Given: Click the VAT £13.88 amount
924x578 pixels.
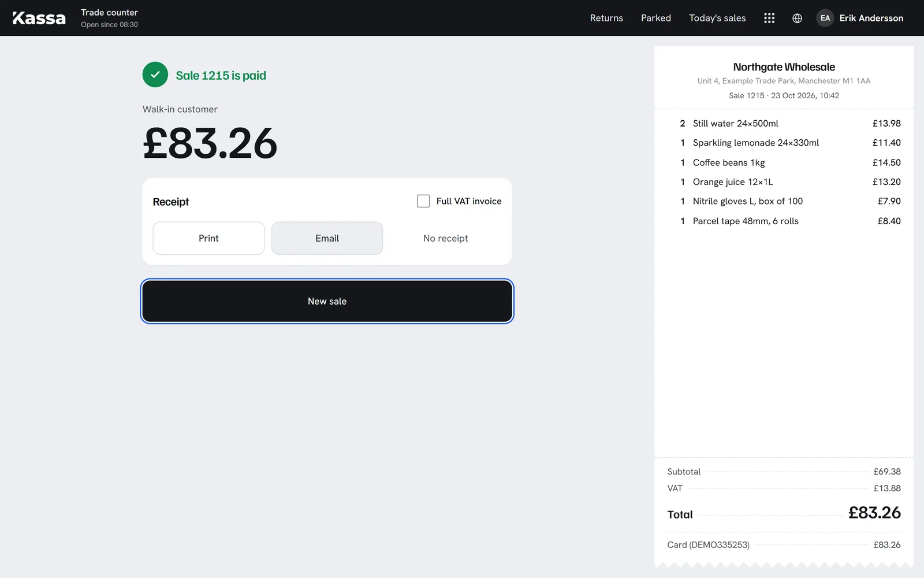Looking at the screenshot, I should (x=887, y=488).
